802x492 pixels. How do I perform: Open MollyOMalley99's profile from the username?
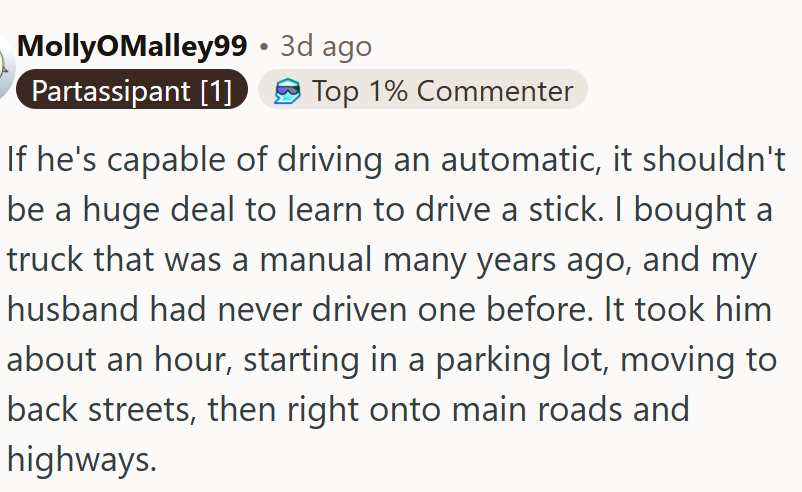[x=132, y=47]
